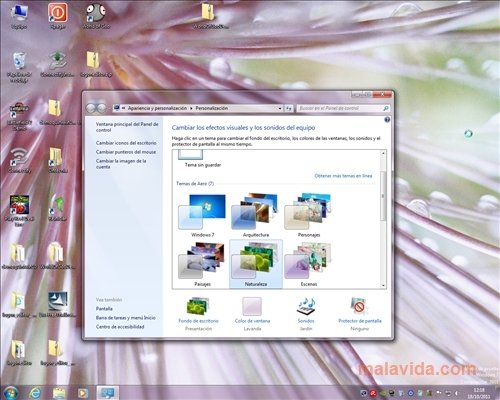Viewport: 500px width, 400px height.
Task: Open the green arrow desktop icon
Action: coord(57,64)
